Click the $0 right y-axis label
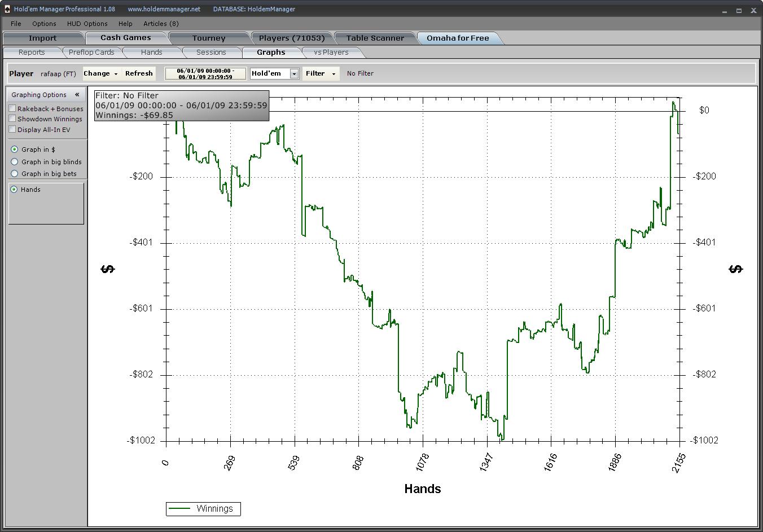The width and height of the screenshot is (763, 532). pyautogui.click(x=704, y=110)
